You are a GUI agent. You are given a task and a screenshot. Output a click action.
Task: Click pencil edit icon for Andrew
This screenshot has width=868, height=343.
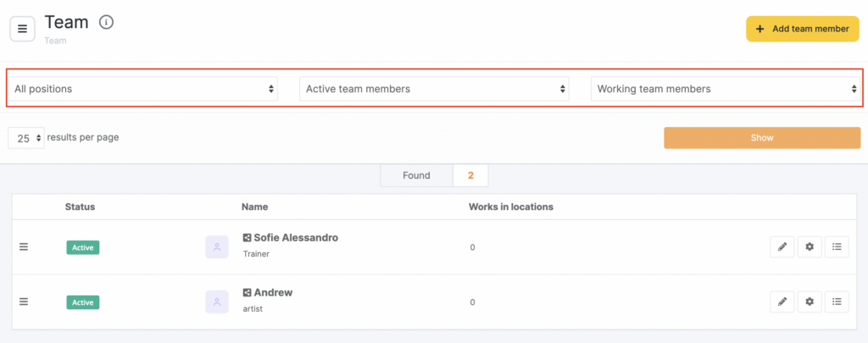(x=782, y=302)
